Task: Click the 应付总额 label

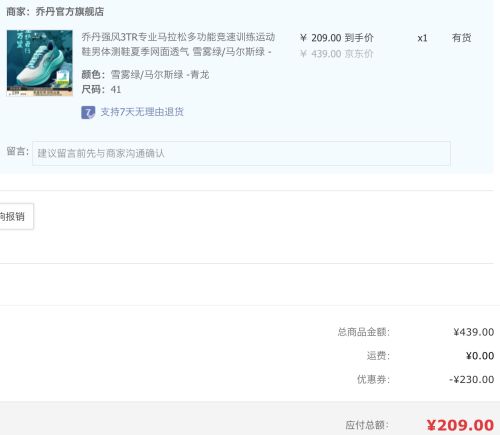Action: (x=367, y=425)
